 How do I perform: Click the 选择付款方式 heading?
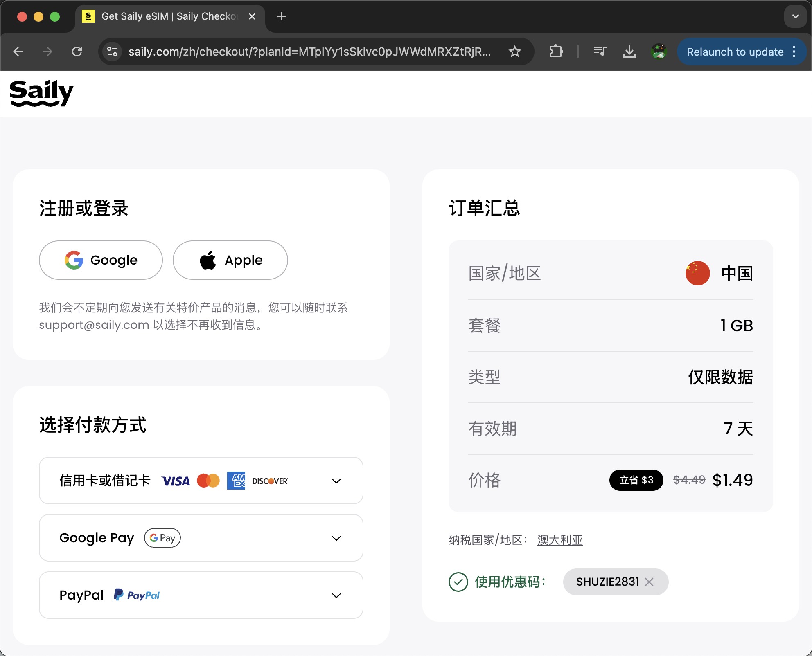(x=93, y=425)
